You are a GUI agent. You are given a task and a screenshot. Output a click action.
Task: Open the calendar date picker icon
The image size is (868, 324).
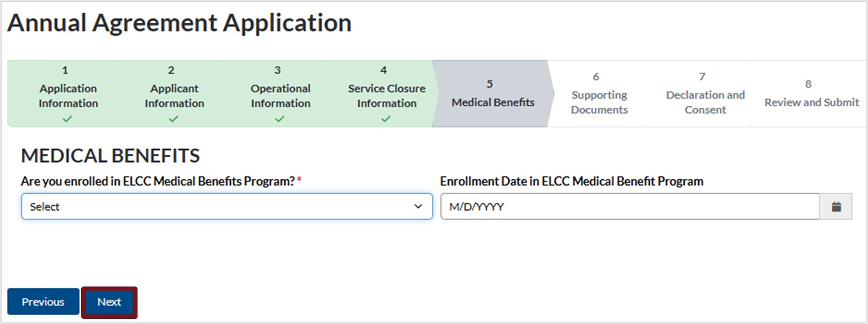pyautogui.click(x=836, y=207)
